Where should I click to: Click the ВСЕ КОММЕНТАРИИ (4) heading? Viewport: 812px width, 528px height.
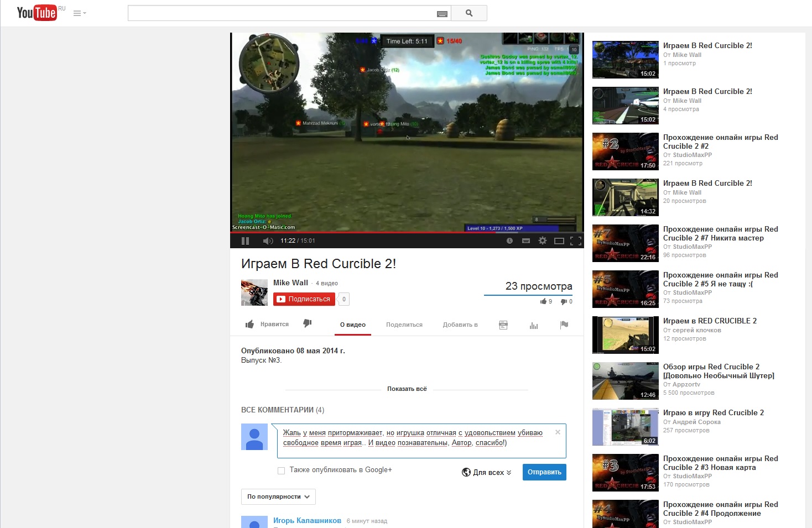point(283,410)
